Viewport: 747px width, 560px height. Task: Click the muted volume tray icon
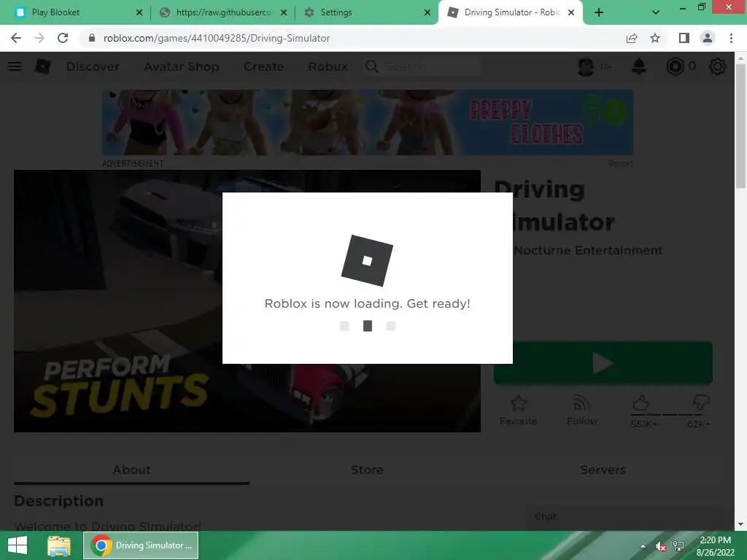tap(660, 546)
